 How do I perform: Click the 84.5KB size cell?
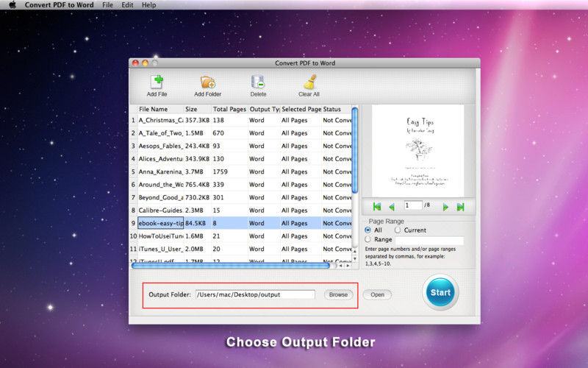pos(198,223)
